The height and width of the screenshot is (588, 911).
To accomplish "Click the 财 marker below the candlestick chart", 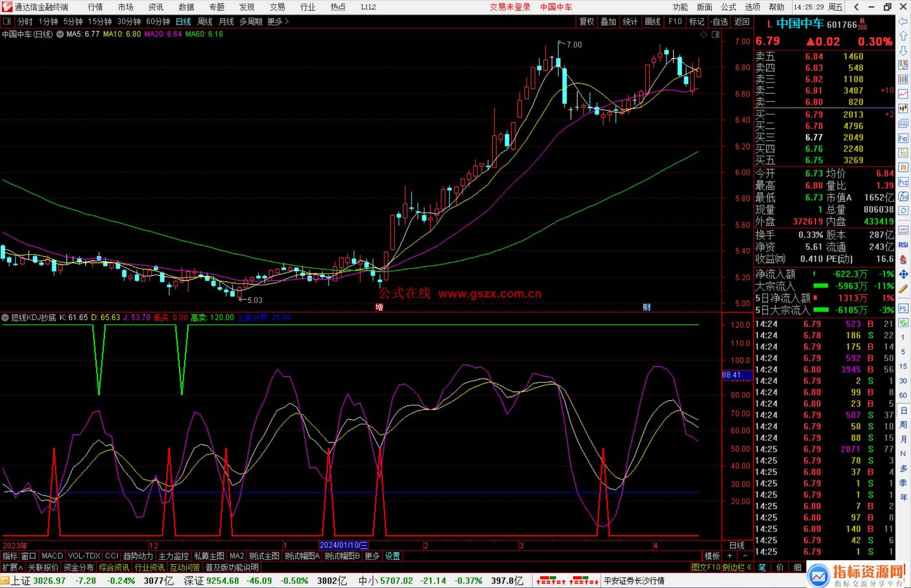I will click(647, 307).
